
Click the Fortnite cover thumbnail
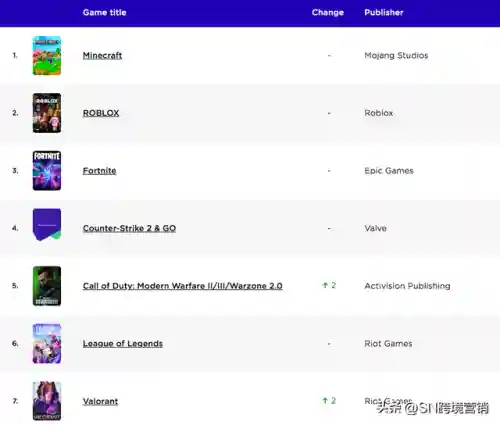pos(47,171)
